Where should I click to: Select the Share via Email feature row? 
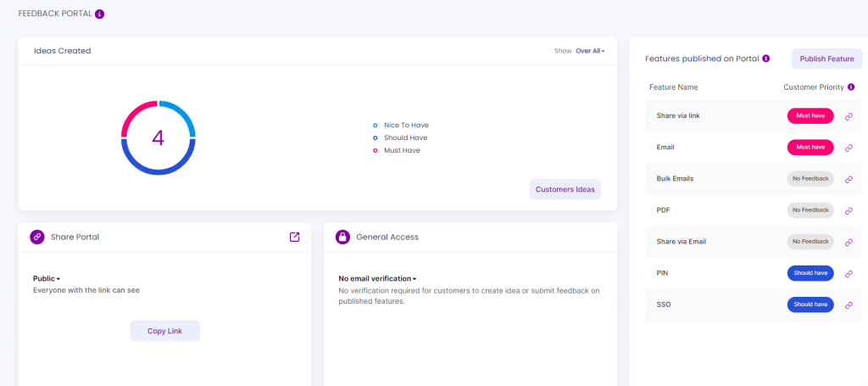tap(754, 242)
